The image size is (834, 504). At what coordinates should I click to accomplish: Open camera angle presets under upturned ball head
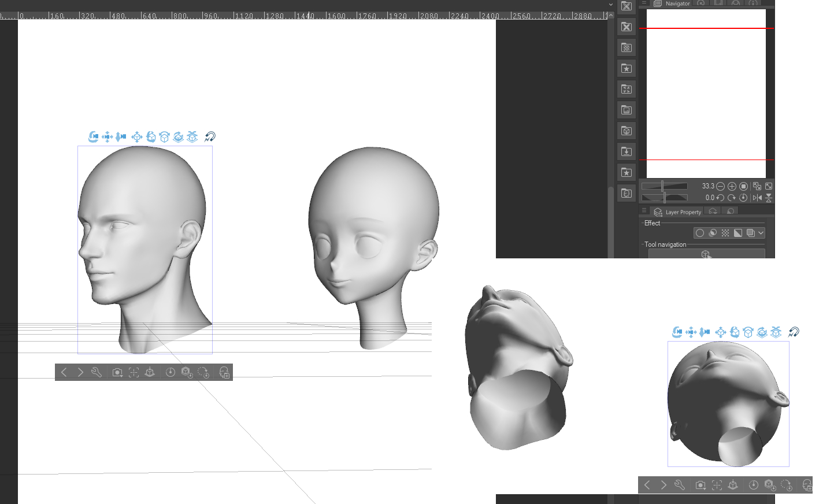point(700,485)
